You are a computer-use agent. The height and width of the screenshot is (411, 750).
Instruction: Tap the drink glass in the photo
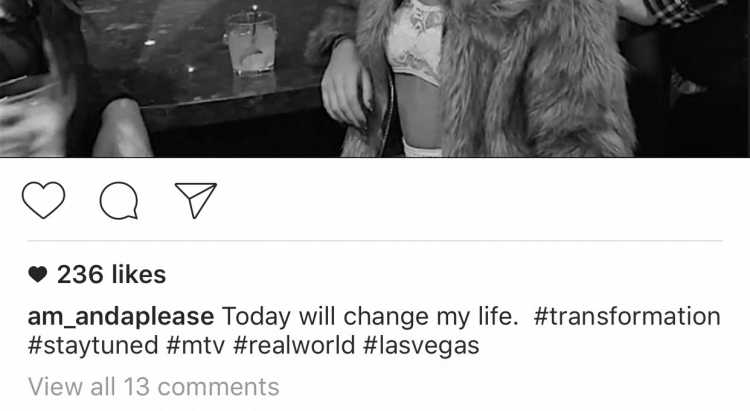coord(252,43)
